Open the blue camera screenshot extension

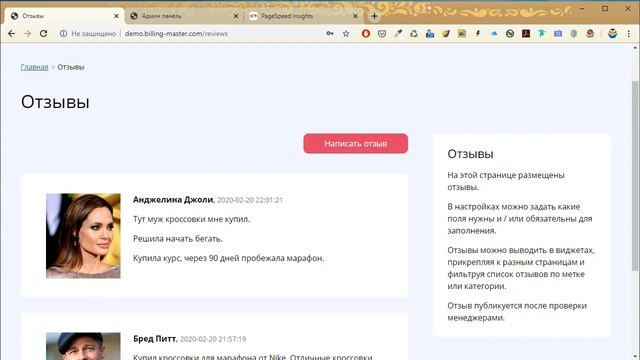tap(558, 33)
